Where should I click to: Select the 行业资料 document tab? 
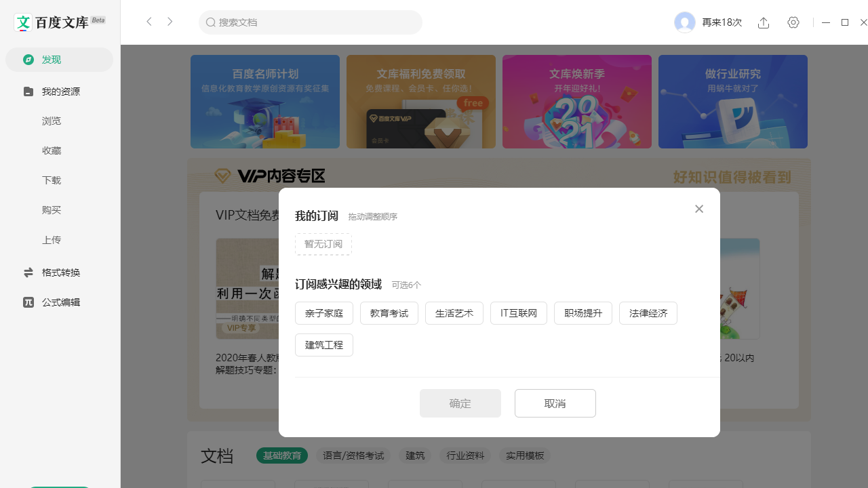(x=465, y=455)
